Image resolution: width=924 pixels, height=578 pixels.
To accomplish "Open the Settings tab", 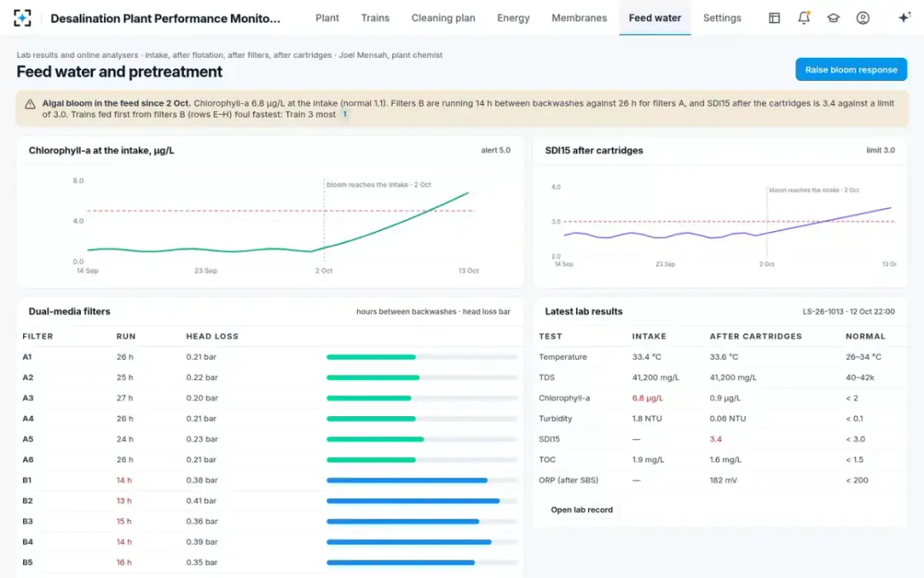I will [x=722, y=18].
